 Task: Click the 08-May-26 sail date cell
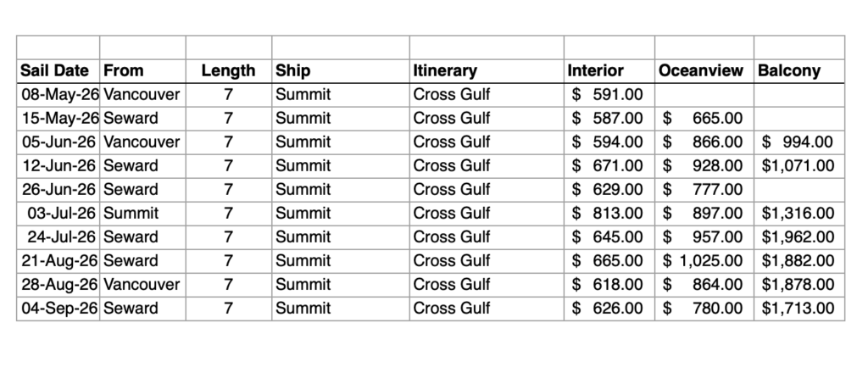59,95
